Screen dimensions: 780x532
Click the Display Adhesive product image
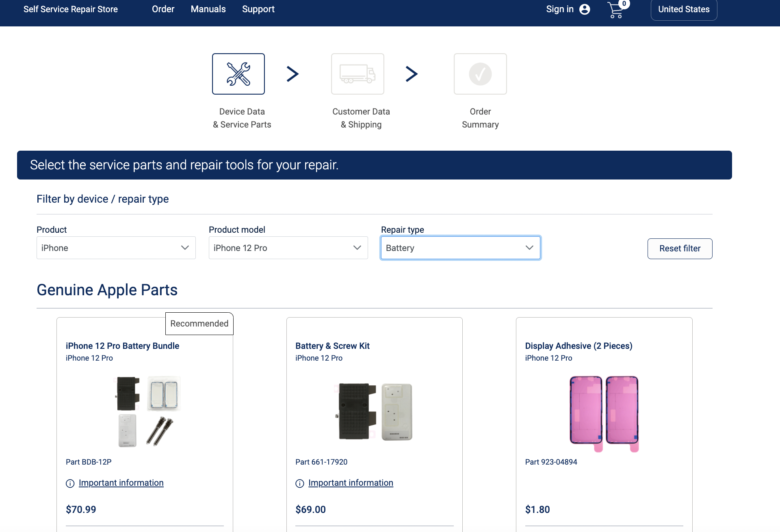pyautogui.click(x=604, y=414)
